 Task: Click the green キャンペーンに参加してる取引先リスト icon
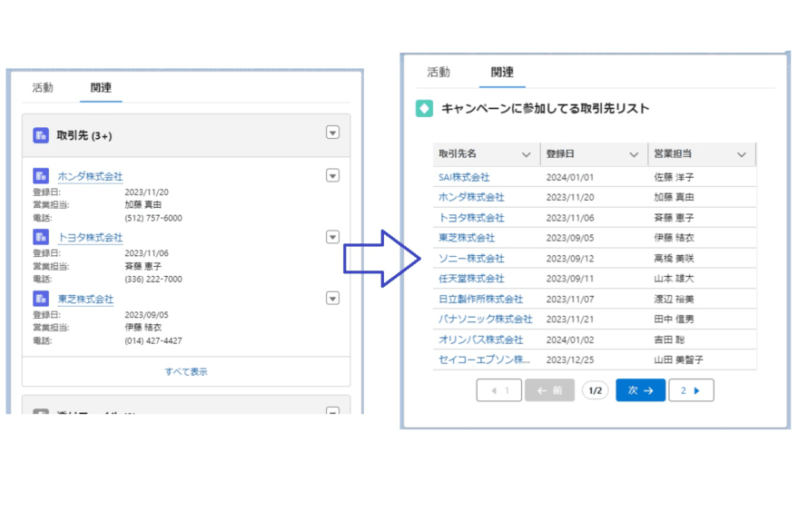click(425, 108)
